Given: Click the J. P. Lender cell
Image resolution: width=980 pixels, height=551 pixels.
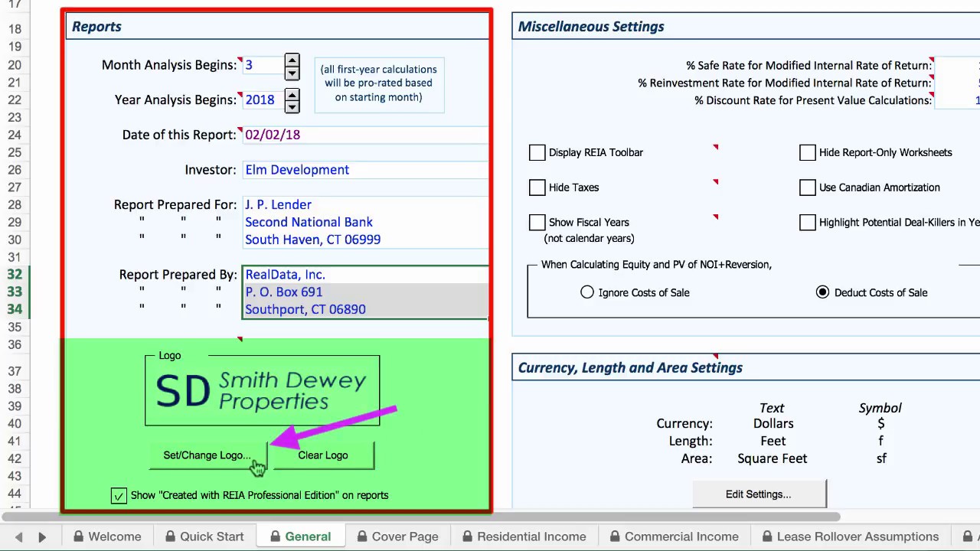Looking at the screenshot, I should [365, 204].
